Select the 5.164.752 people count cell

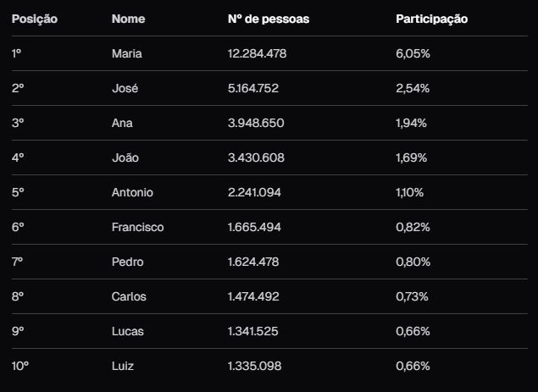tap(254, 88)
